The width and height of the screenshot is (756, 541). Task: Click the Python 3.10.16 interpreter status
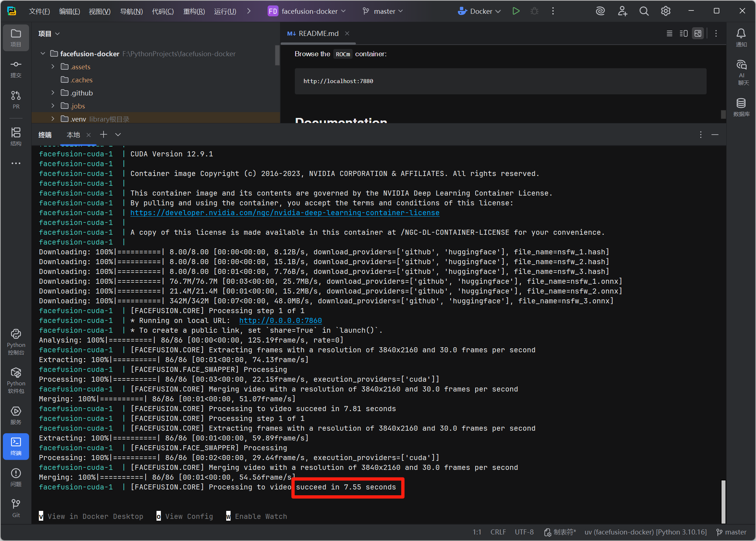tap(645, 532)
